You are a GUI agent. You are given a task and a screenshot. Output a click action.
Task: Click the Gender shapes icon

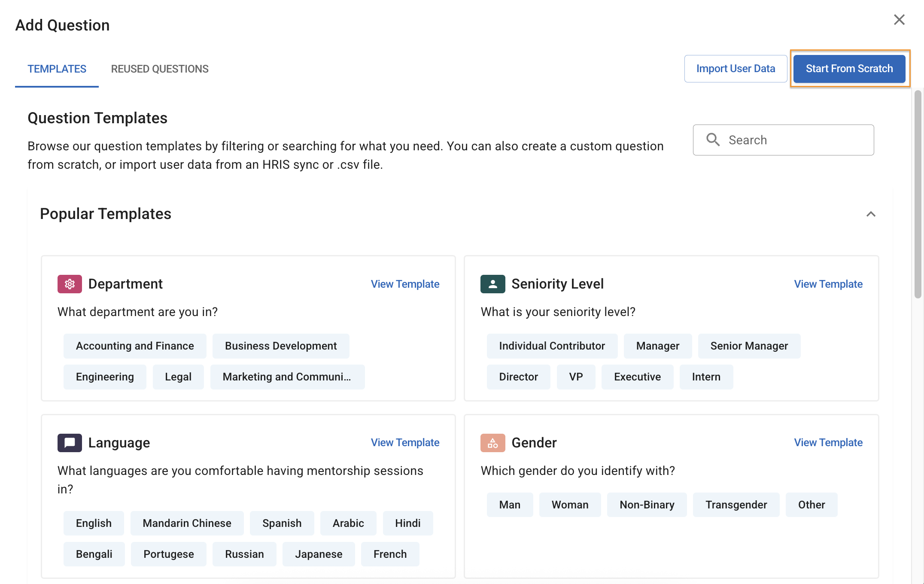click(492, 443)
